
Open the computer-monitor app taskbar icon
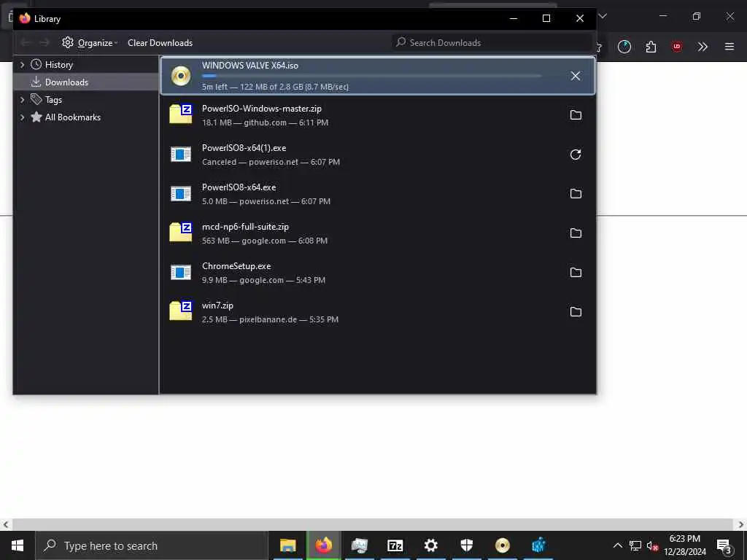point(359,545)
